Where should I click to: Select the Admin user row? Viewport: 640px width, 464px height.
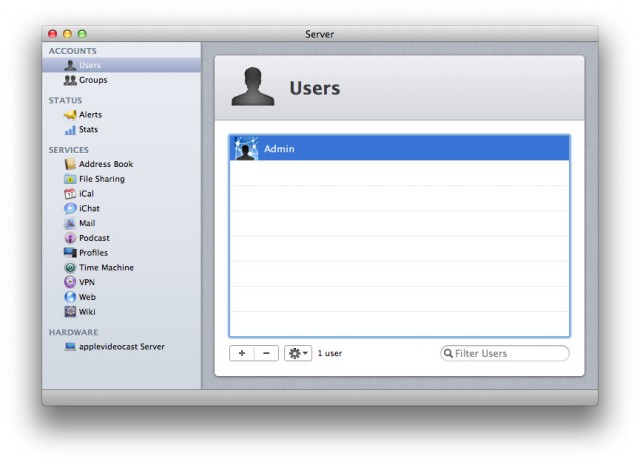(400, 148)
